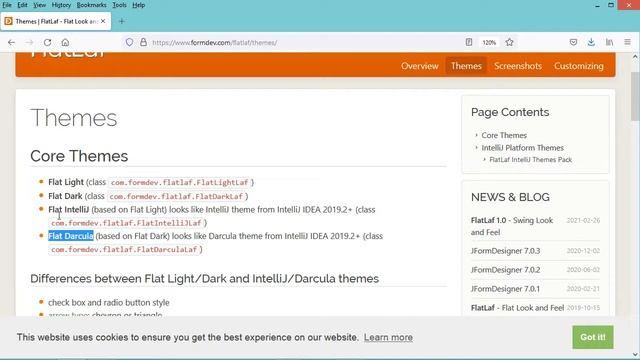
Task: Open the Learn more cookie link
Action: click(x=388, y=338)
